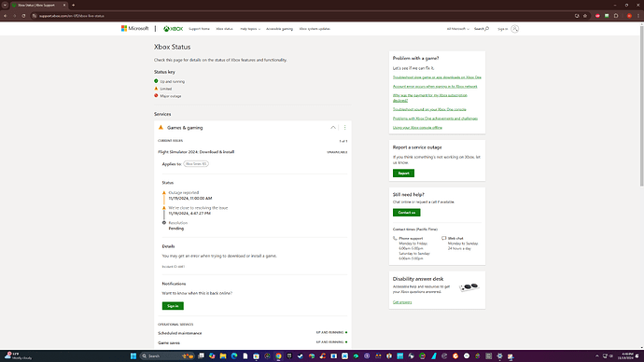Open the Settings gear icon in taskbar
Viewport: 644px width, 362px height.
point(500,355)
